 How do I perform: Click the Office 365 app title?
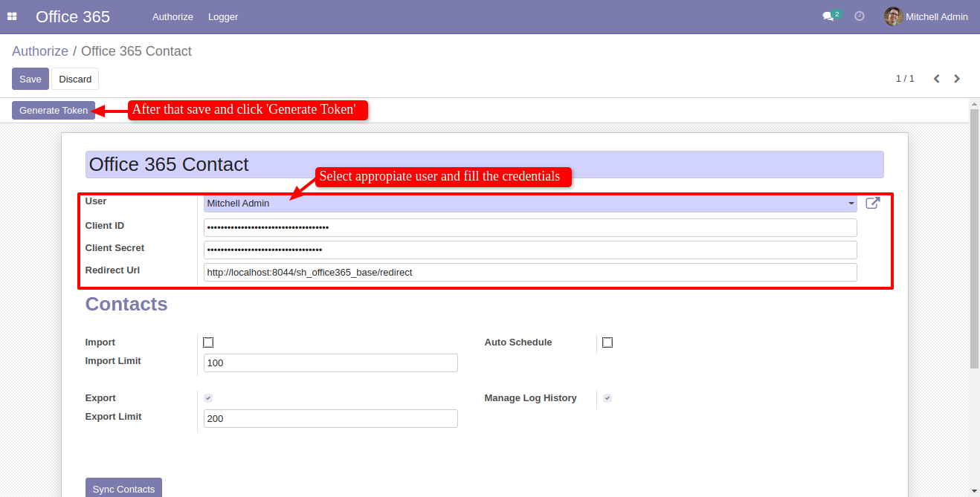[x=73, y=16]
